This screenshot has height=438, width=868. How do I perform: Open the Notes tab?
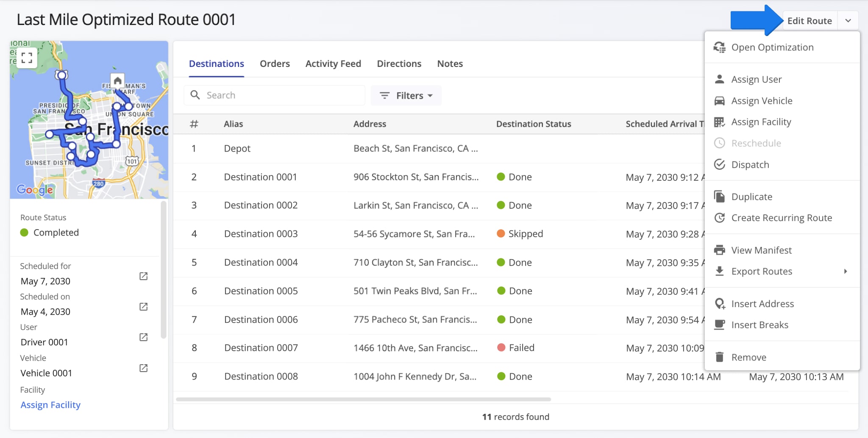tap(450, 64)
